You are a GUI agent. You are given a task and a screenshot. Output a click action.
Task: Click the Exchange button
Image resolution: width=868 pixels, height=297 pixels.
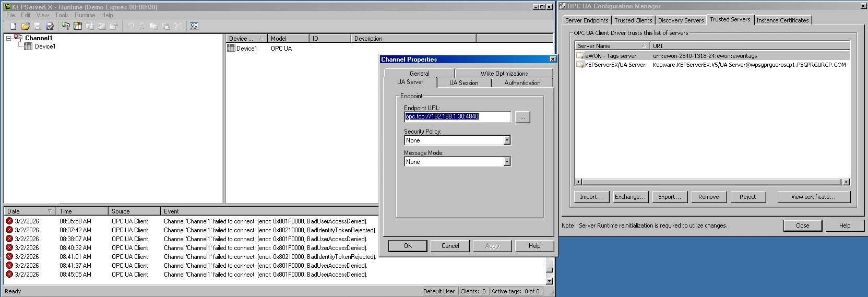point(630,197)
